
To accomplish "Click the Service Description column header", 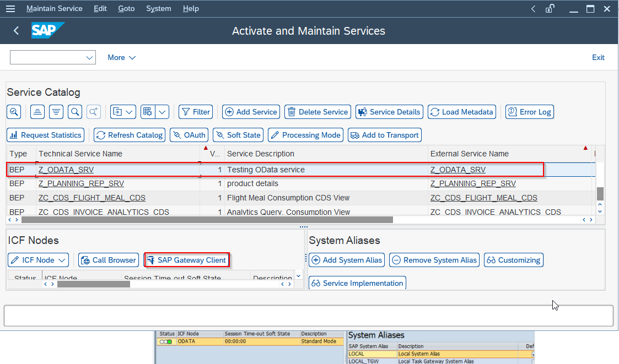I will click(x=326, y=154).
